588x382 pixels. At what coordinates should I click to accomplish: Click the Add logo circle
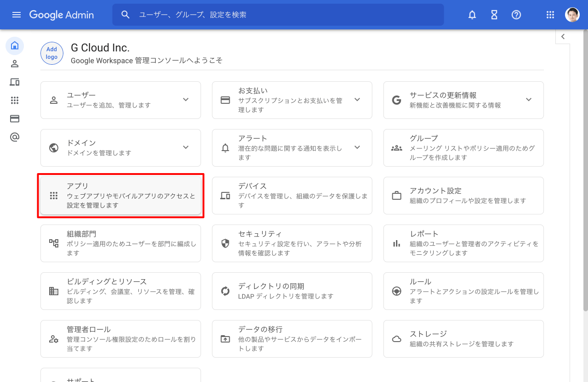point(52,53)
